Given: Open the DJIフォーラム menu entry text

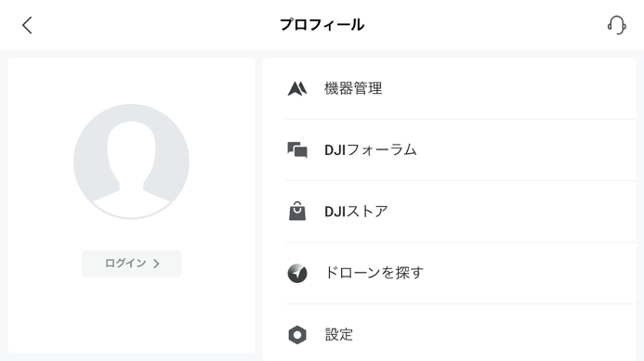Looking at the screenshot, I should (371, 150).
